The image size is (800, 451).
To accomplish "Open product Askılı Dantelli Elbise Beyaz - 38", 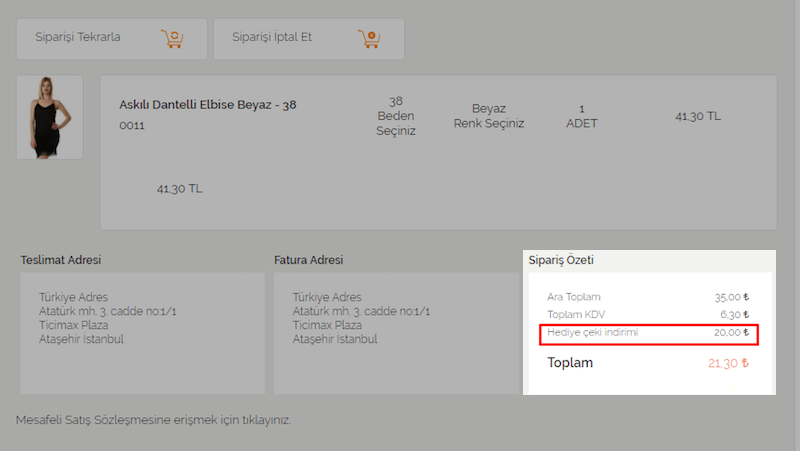I will [208, 105].
